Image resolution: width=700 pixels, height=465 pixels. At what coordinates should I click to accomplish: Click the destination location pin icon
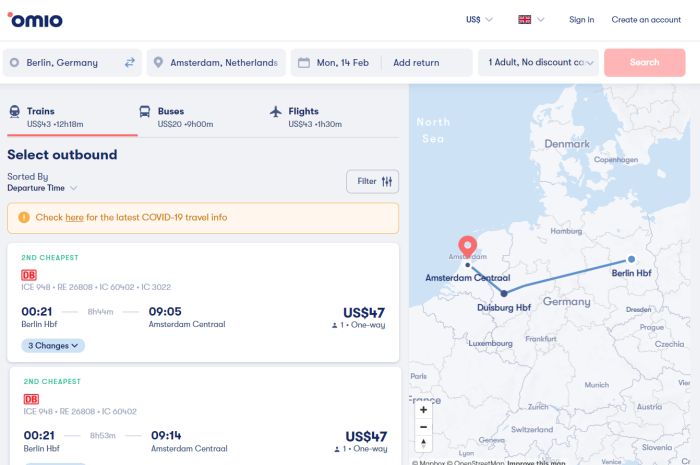click(x=158, y=62)
